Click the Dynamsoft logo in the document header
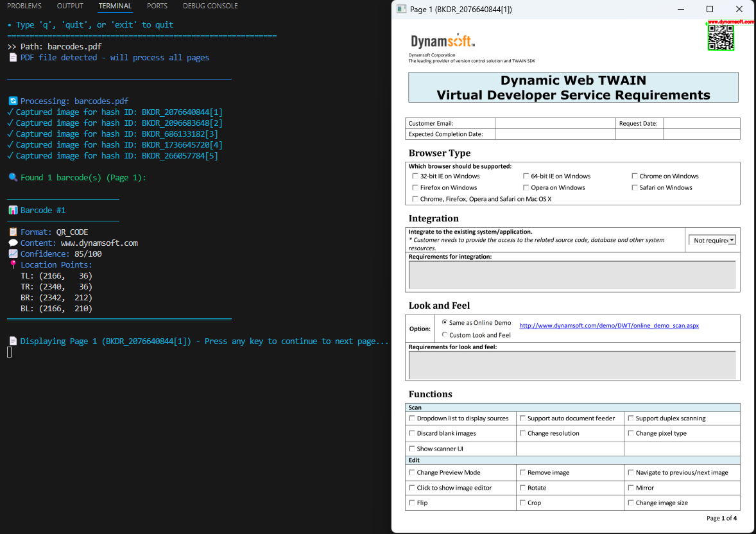Image resolution: width=756 pixels, height=534 pixels. [x=442, y=42]
